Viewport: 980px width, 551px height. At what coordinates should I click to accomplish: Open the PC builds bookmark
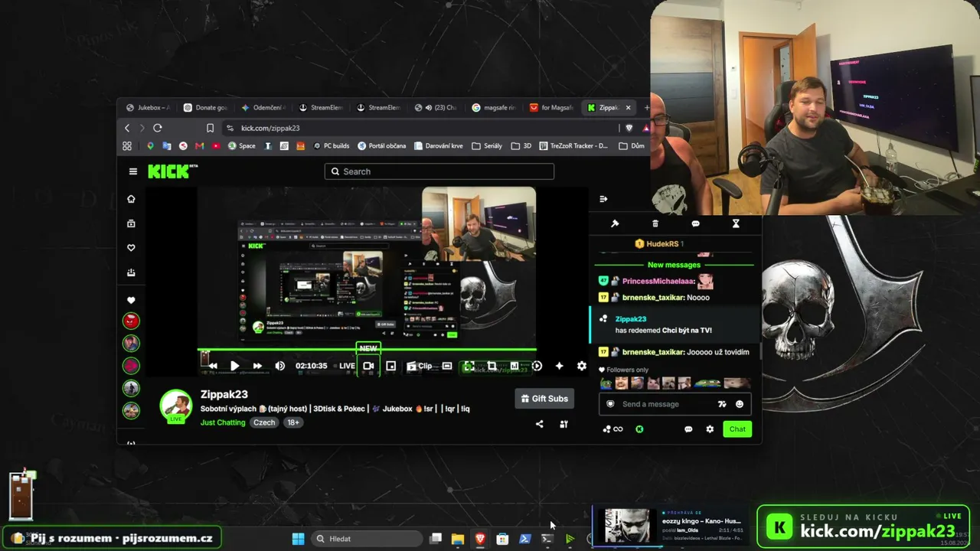pos(331,146)
